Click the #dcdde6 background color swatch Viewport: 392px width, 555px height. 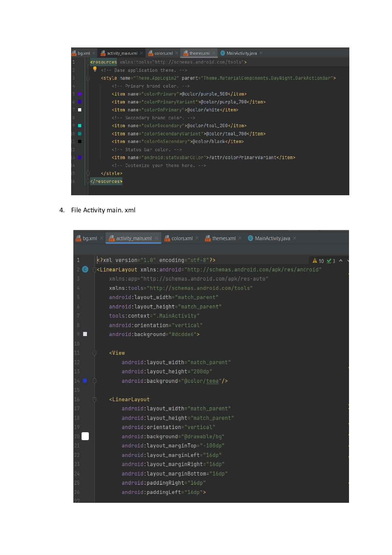coord(85,334)
